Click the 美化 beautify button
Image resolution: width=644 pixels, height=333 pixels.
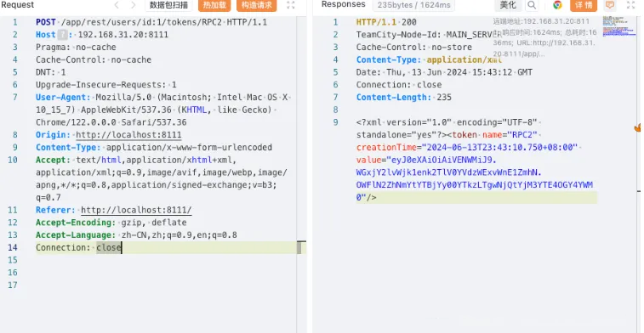(x=508, y=5)
